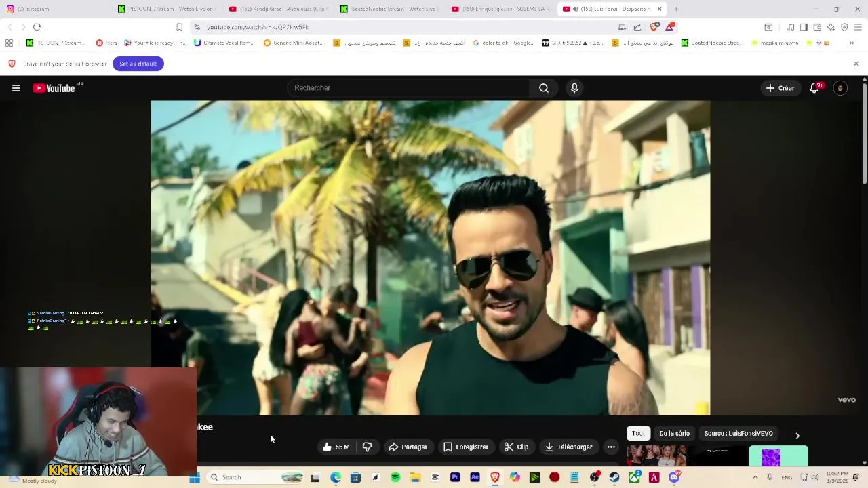Click the Créer button
The height and width of the screenshot is (488, 868).
coord(780,88)
